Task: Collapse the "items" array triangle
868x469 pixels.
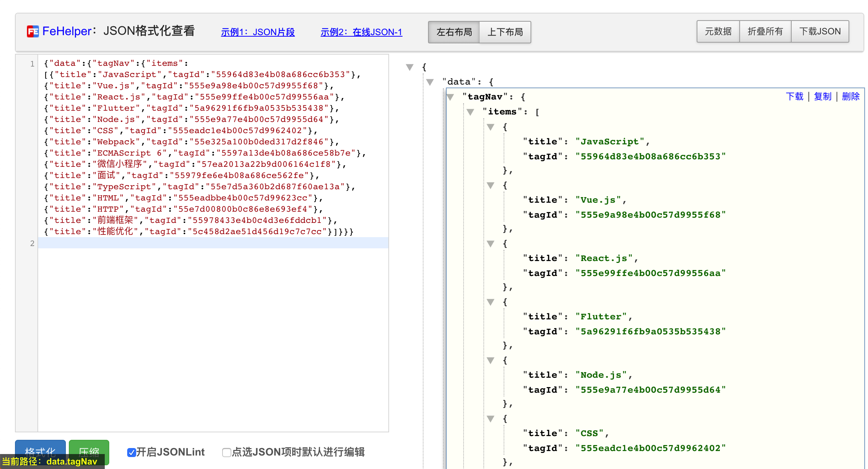Action: pyautogui.click(x=470, y=112)
